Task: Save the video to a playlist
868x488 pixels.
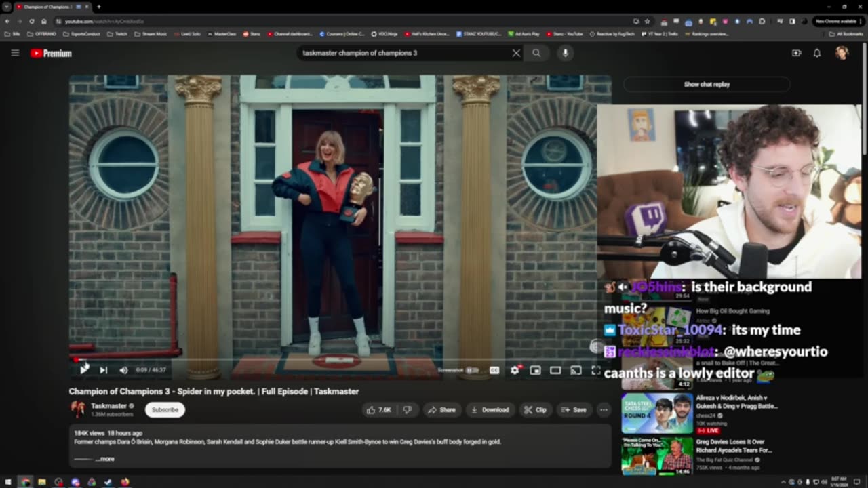Action: [x=574, y=409]
